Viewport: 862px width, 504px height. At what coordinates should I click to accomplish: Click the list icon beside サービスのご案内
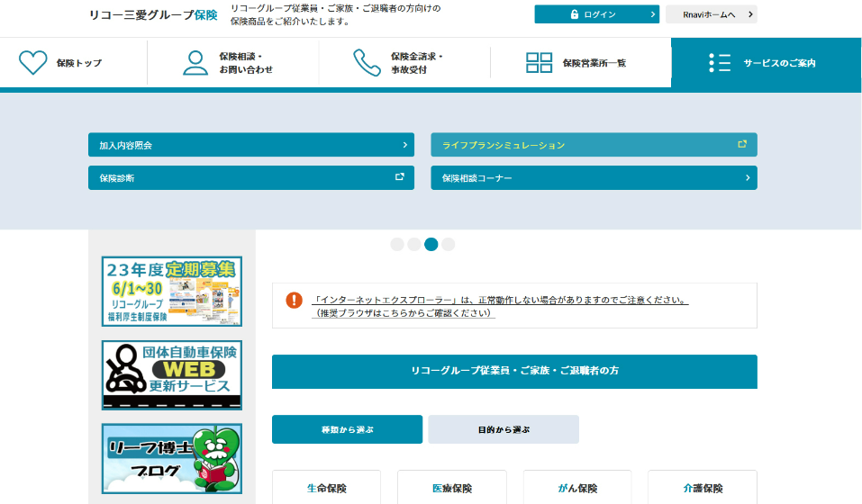click(x=720, y=63)
